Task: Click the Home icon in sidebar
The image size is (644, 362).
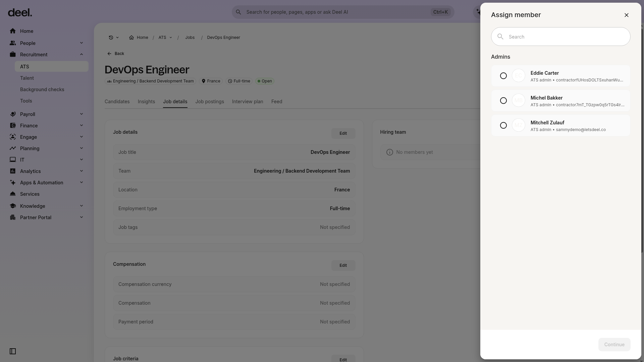Action: 13,31
